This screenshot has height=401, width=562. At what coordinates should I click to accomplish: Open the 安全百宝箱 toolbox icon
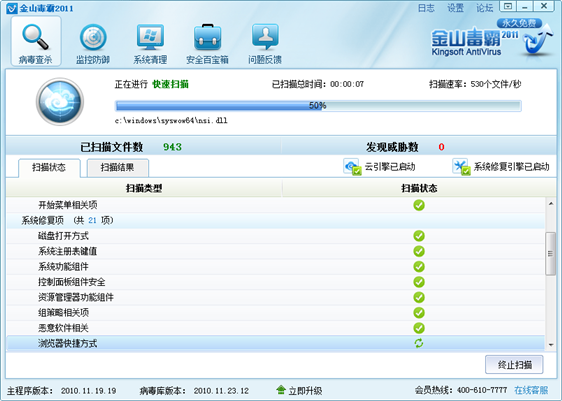click(x=208, y=37)
